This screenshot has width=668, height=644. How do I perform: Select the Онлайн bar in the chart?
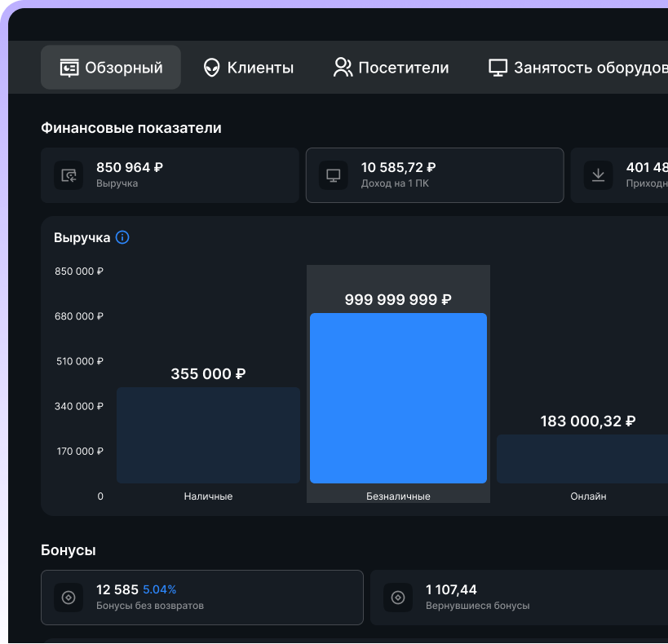pos(582,459)
